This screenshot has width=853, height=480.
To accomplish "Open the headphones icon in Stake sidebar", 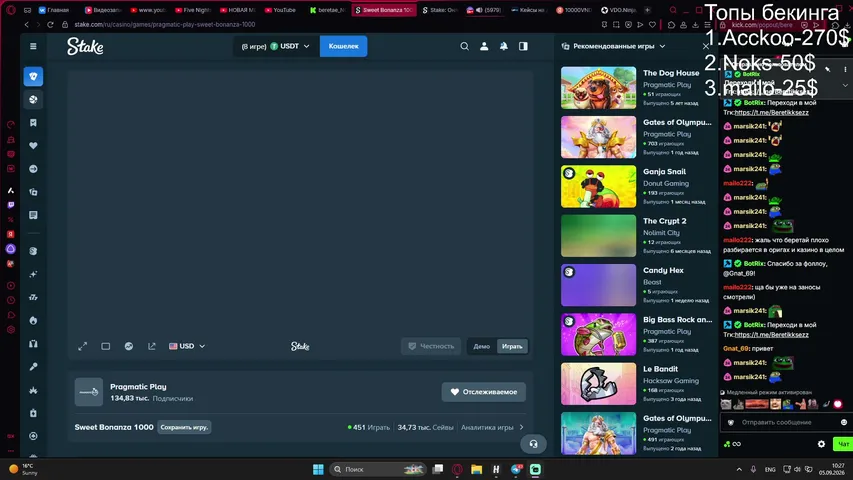I will pyautogui.click(x=33, y=343).
